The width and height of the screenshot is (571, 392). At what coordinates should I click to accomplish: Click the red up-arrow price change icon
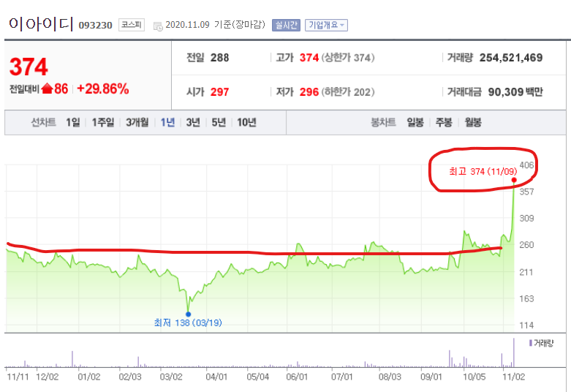48,88
